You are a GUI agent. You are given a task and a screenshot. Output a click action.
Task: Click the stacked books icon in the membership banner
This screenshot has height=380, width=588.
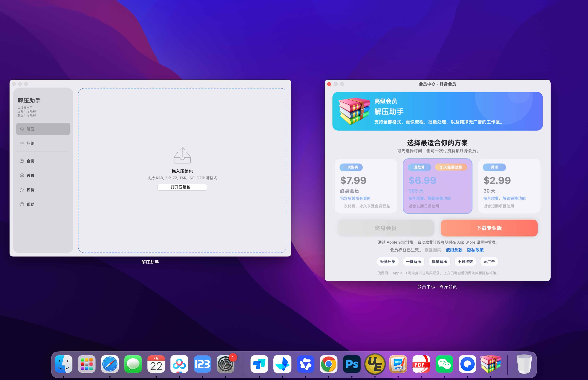pos(354,111)
